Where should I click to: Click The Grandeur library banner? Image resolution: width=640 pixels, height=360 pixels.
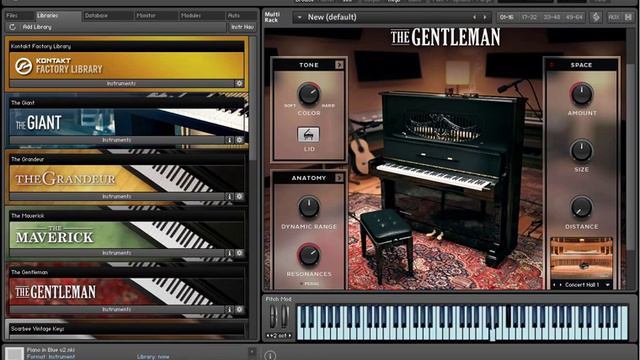pyautogui.click(x=127, y=178)
